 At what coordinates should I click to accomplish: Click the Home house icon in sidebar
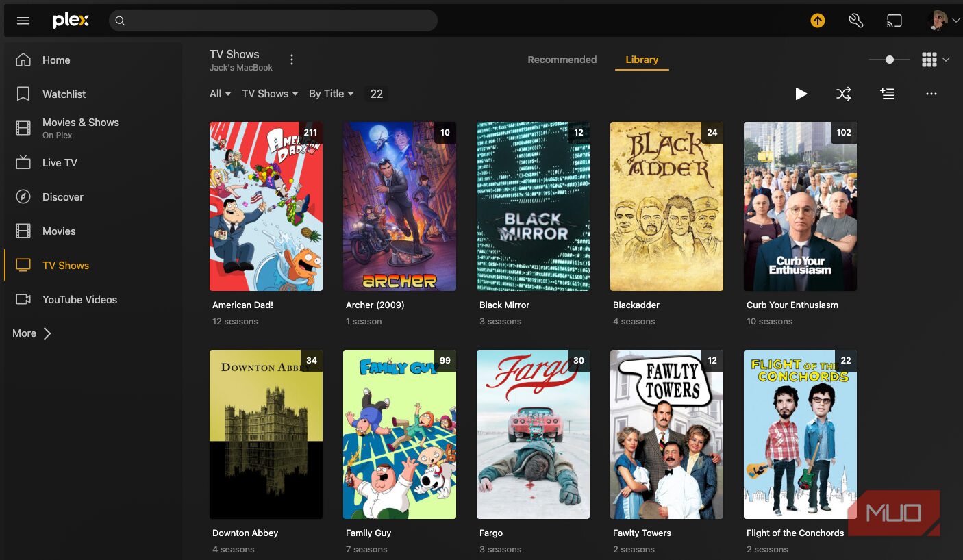[23, 60]
